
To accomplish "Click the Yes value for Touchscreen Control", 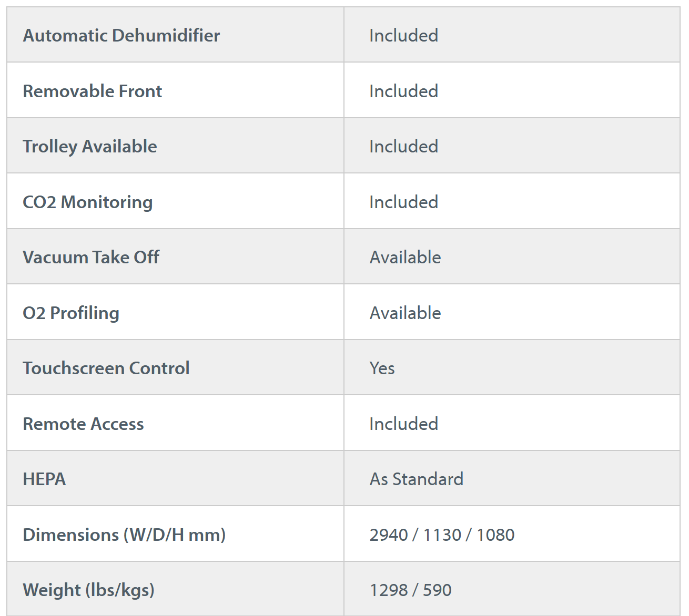I will click(382, 368).
